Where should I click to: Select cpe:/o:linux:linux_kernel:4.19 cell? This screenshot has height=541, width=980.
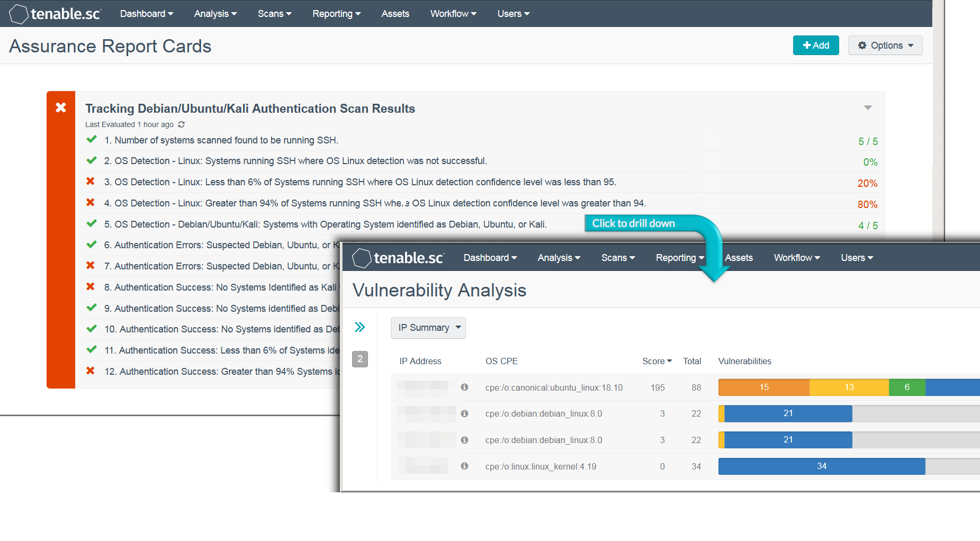point(541,466)
